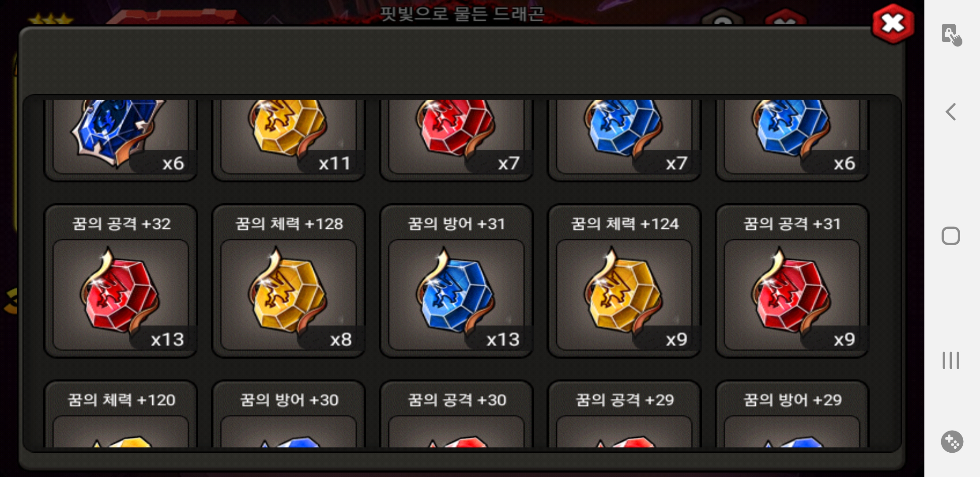Tap the Android home square button
Screen dimensions: 980x477
[x=951, y=236]
